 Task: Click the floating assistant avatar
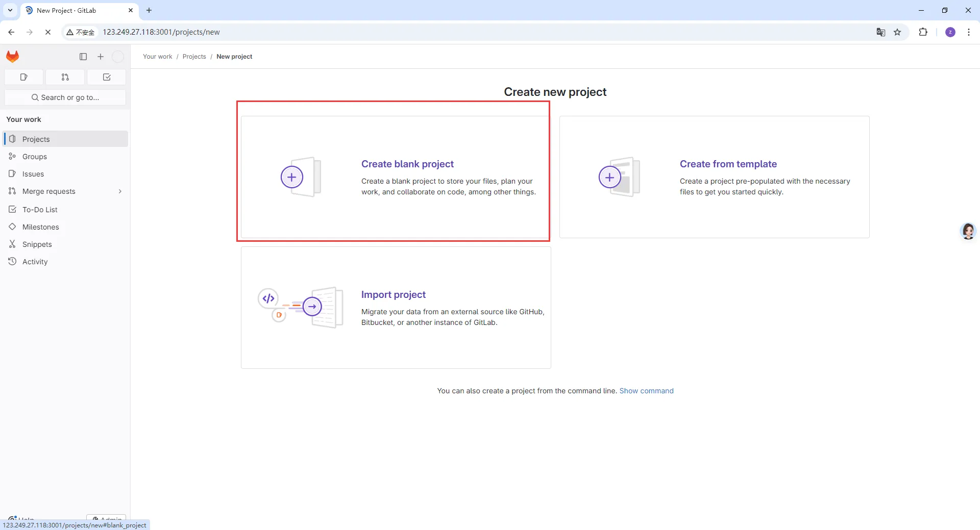[968, 231]
